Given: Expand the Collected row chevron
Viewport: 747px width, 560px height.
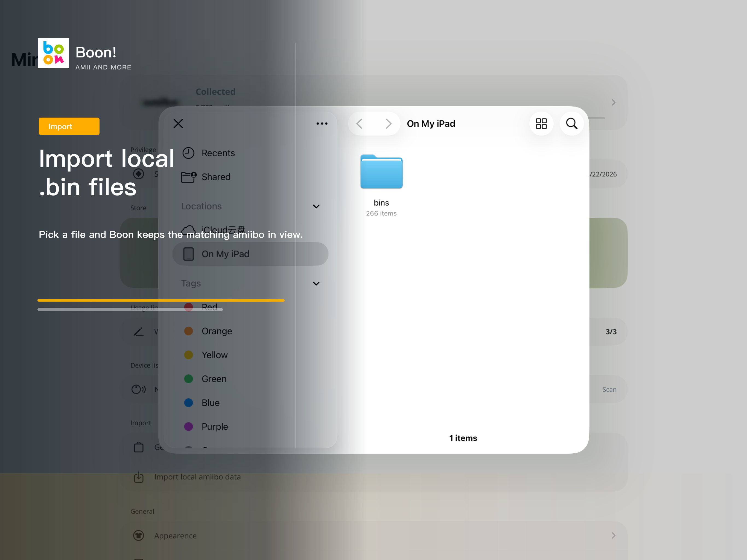Looking at the screenshot, I should pyautogui.click(x=613, y=102).
